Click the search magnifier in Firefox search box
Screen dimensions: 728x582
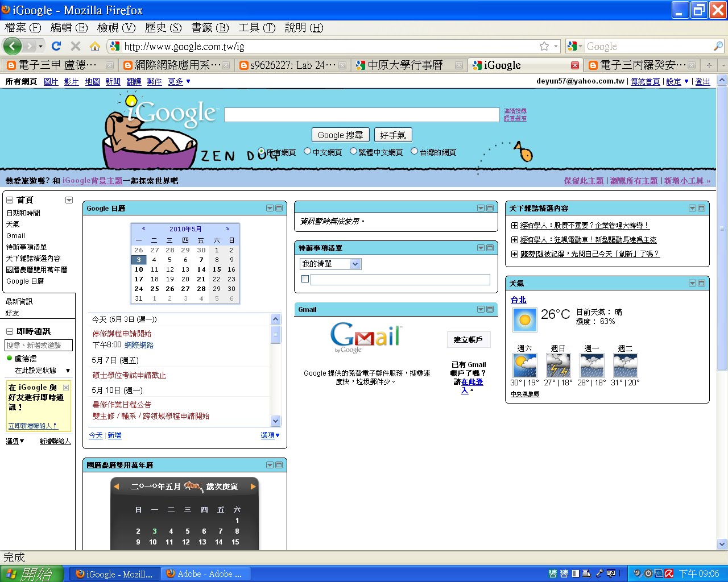tap(718, 46)
